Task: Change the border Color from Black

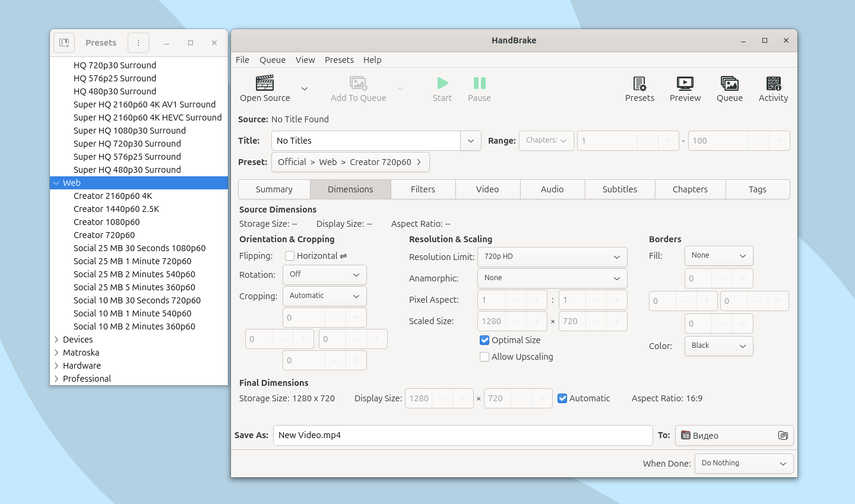Action: 718,346
